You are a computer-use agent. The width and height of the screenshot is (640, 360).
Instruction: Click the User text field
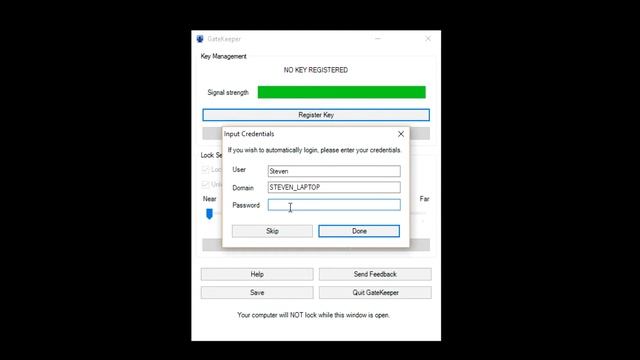point(334,171)
